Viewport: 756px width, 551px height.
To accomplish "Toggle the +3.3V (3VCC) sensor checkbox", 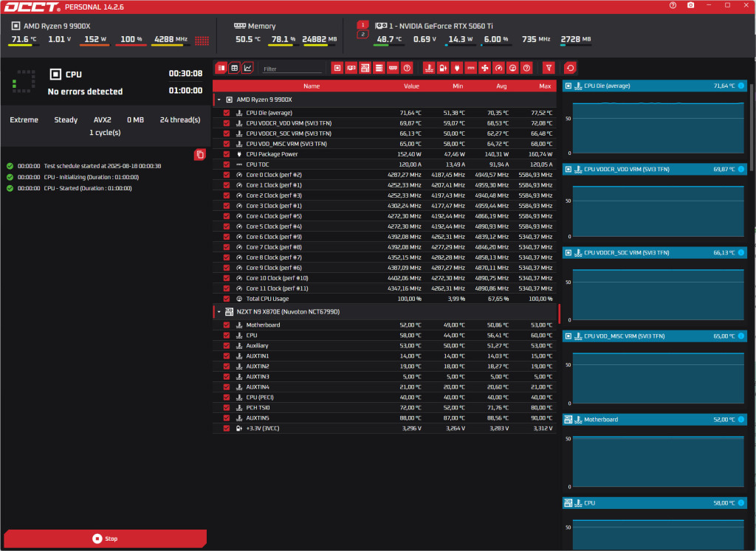I will pyautogui.click(x=227, y=428).
